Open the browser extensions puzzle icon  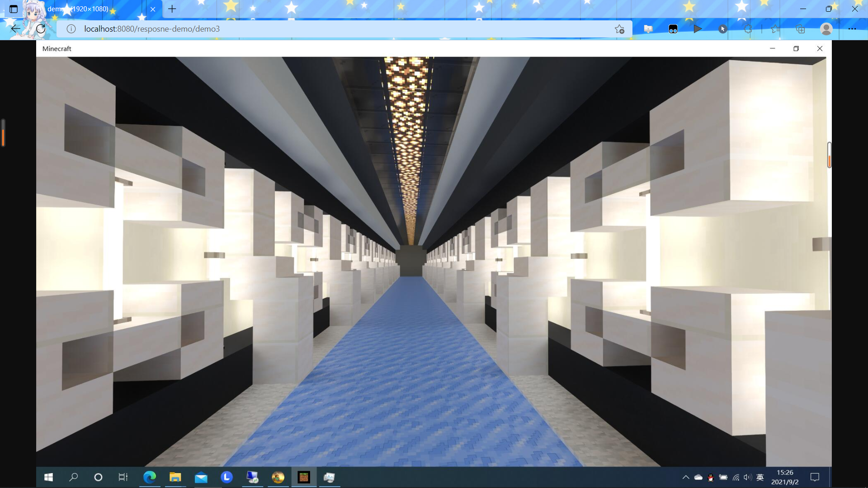[x=748, y=29]
